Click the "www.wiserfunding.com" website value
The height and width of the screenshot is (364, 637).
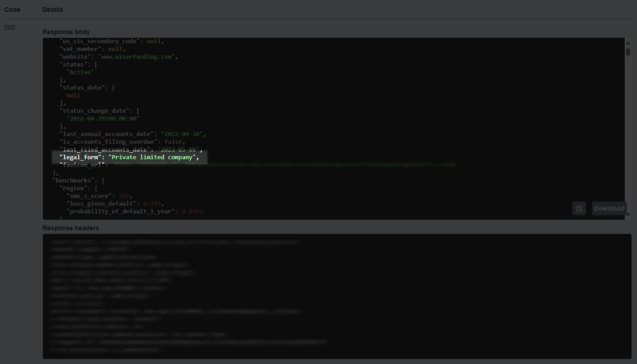coord(136,57)
